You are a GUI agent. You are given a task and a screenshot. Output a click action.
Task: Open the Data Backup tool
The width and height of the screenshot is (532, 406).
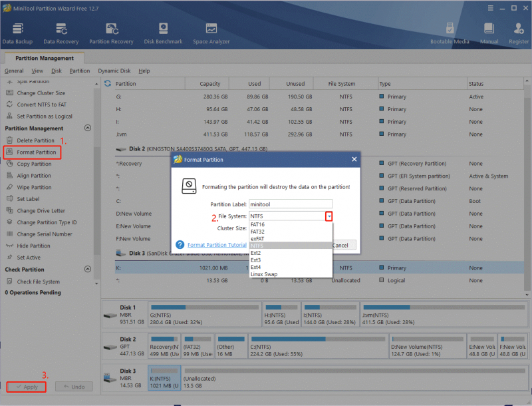click(x=17, y=33)
